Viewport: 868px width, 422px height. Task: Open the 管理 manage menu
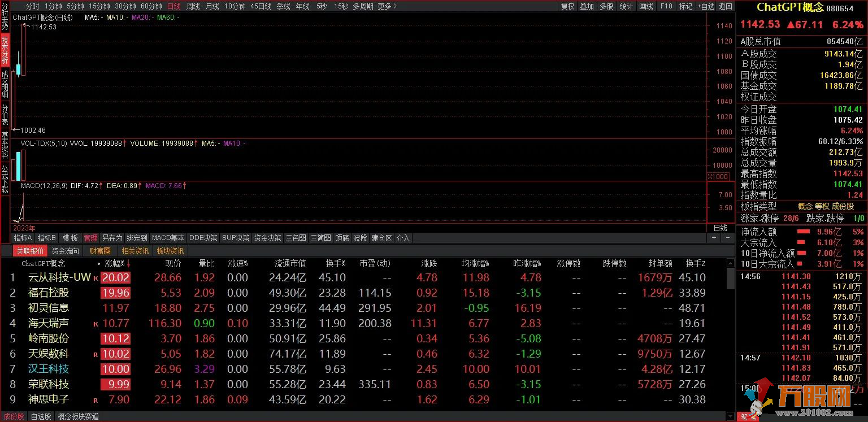click(x=90, y=238)
